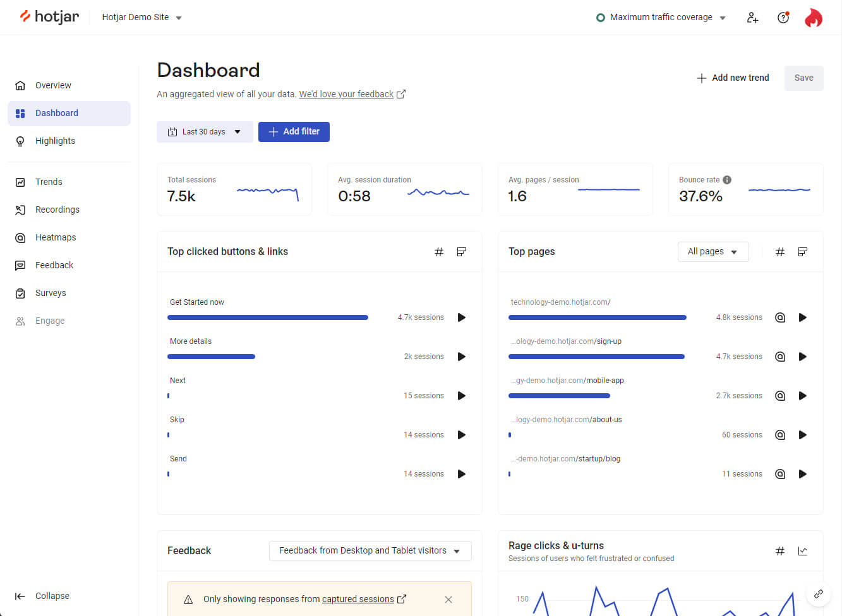842x616 pixels.
Task: Show chart view for Rage clicks
Action: coord(803,551)
